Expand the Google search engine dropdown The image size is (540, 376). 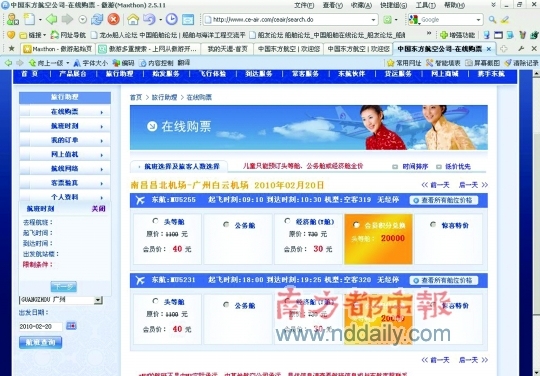(478, 20)
